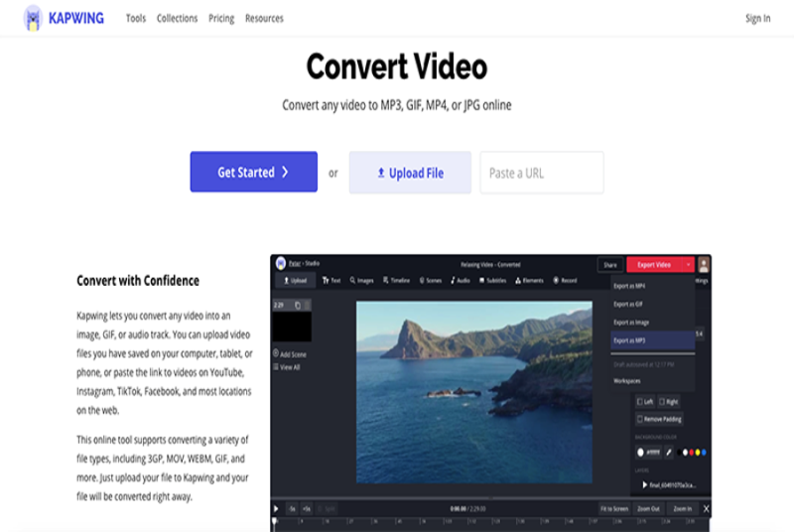This screenshot has width=794, height=532.
Task: Open the Images search tool
Action: (361, 281)
